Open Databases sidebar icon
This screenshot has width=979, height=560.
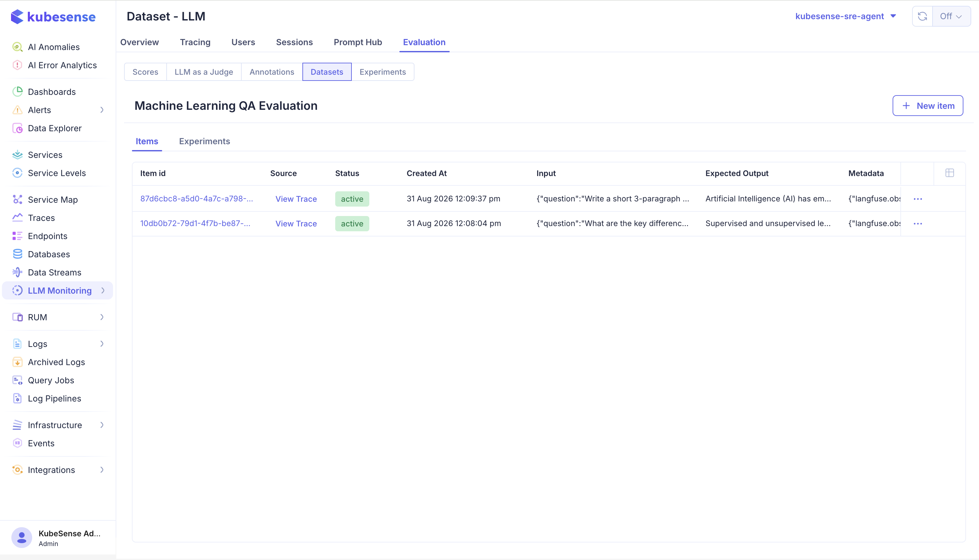(17, 254)
